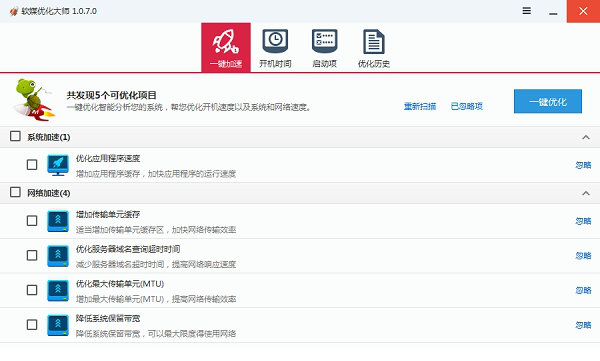Select the 降低系统保留带宽 title text
The height and width of the screenshot is (361, 600).
tap(108, 318)
